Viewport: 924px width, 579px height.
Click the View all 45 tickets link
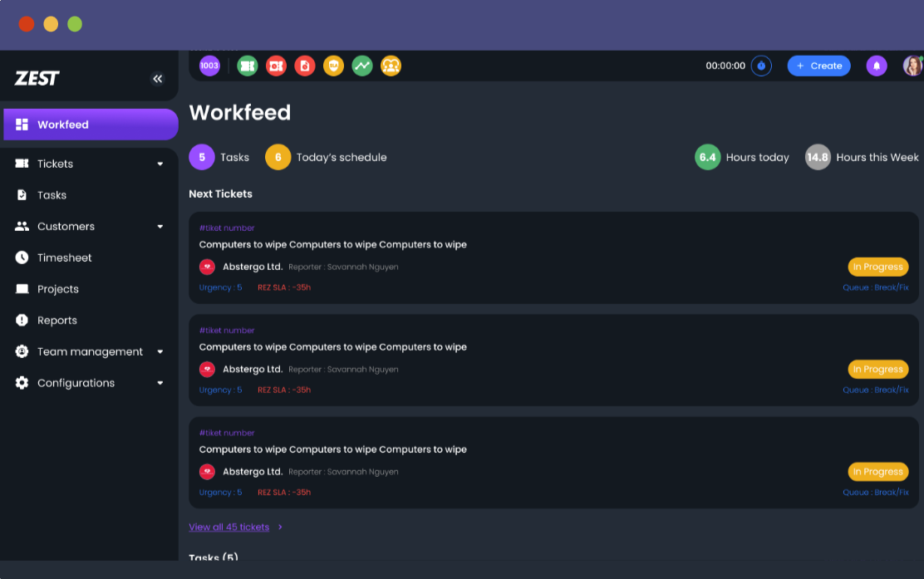[229, 527]
